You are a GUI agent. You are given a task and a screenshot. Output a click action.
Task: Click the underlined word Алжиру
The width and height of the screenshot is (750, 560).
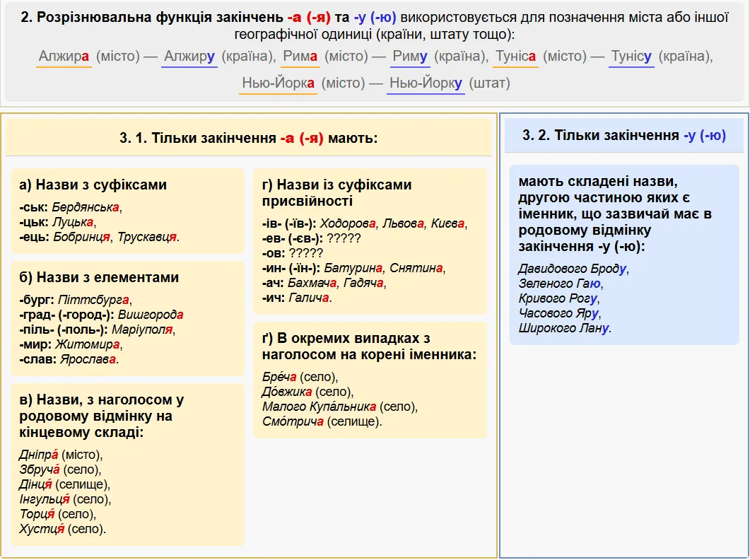pyautogui.click(x=189, y=57)
